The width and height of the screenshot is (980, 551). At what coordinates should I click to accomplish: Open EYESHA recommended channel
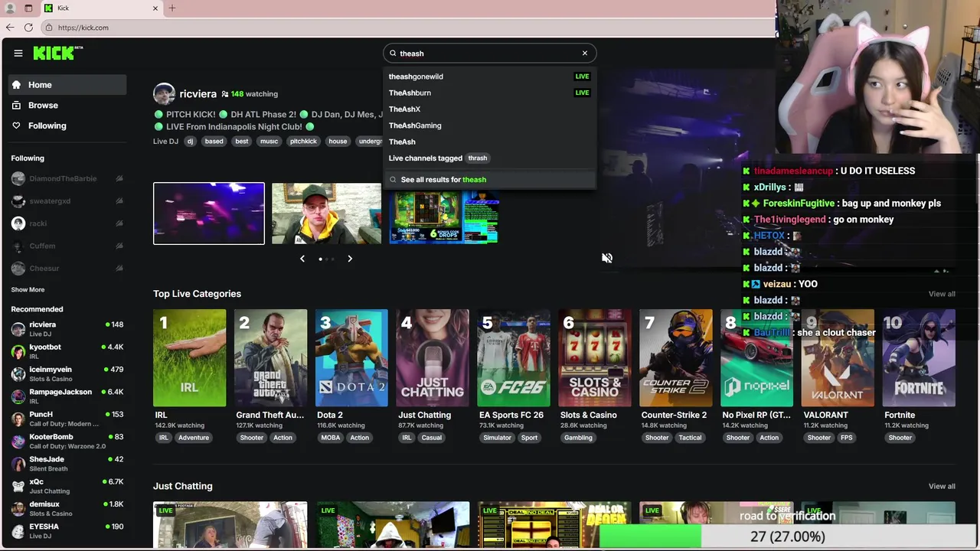pos(67,530)
